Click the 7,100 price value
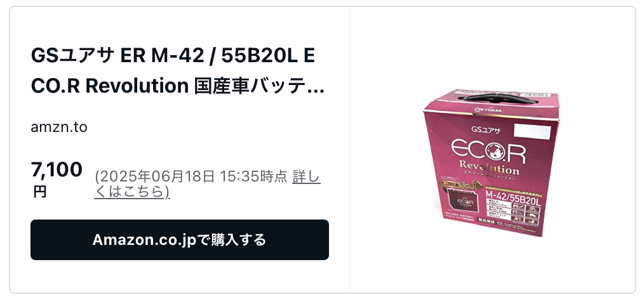This screenshot has height=302, width=644. click(57, 169)
